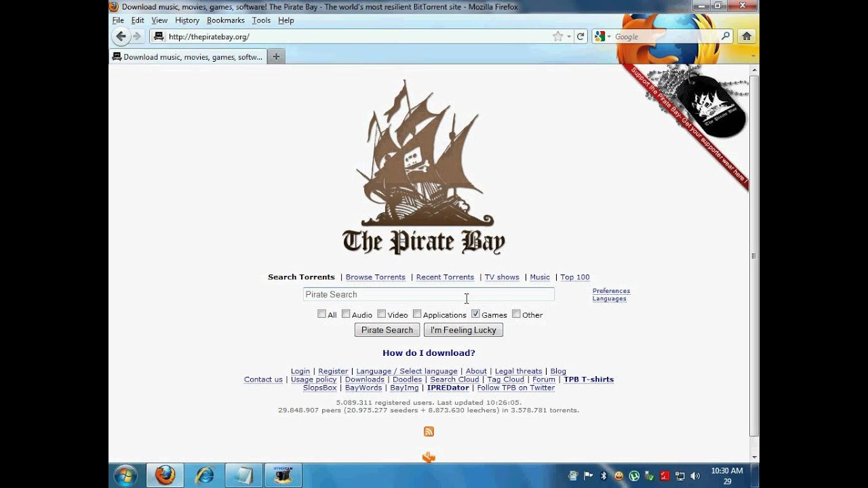Tick the Other category checkbox
868x488 pixels.
(516, 314)
